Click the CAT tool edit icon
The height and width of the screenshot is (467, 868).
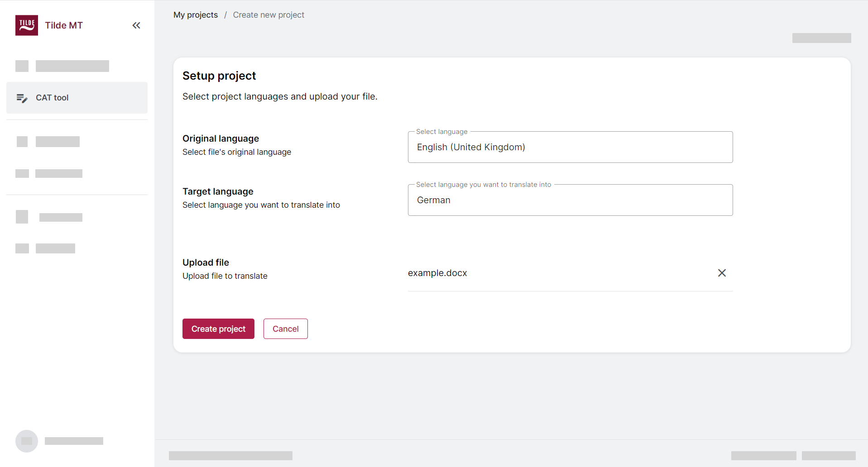(22, 98)
